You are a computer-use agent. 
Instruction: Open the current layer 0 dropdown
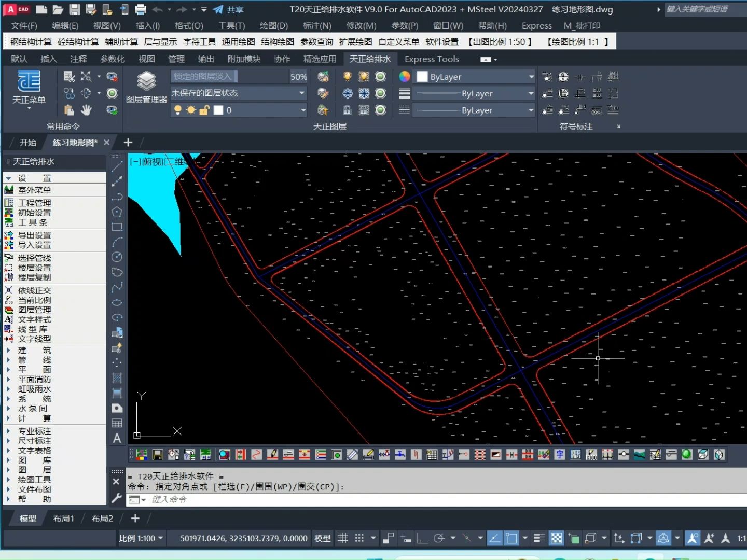(239, 110)
